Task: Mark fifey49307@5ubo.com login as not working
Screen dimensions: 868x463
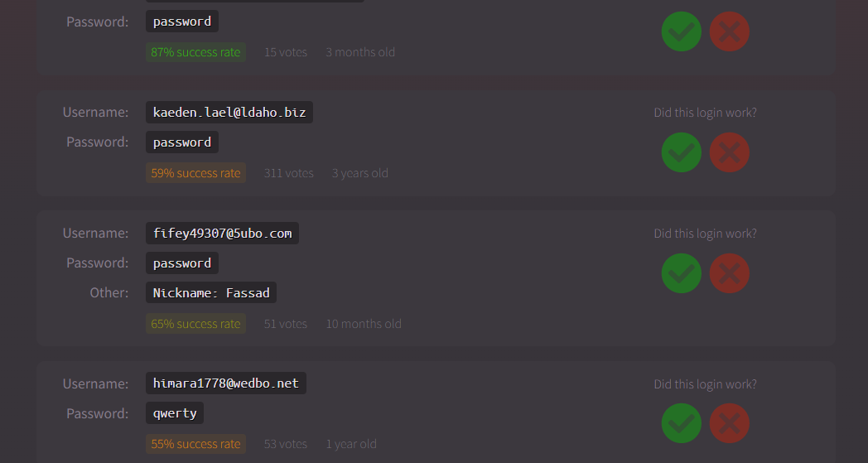Action: [x=730, y=273]
